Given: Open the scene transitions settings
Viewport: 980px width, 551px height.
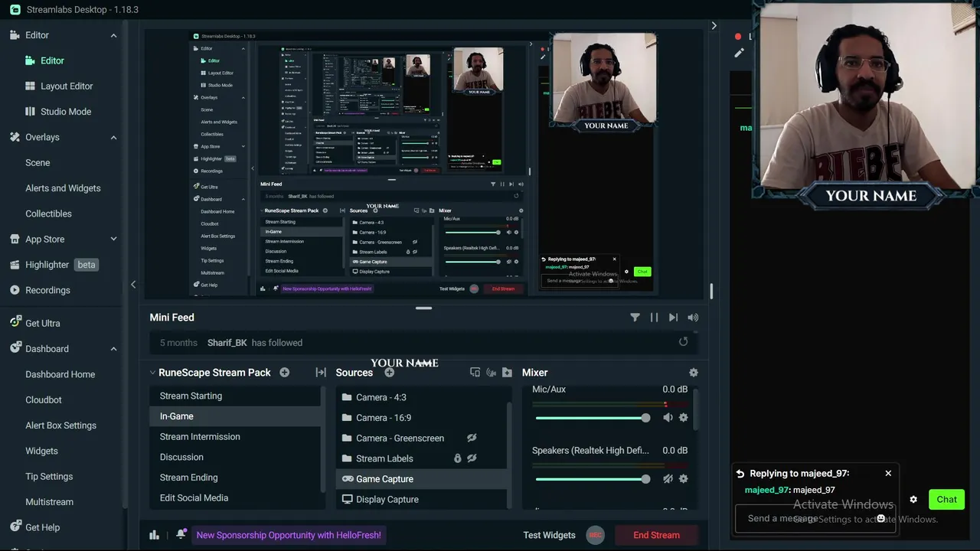Looking at the screenshot, I should [x=321, y=373].
